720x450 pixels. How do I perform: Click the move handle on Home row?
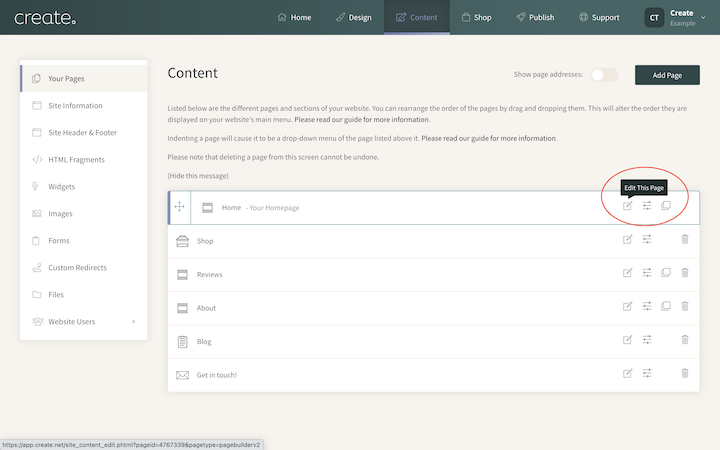point(180,207)
